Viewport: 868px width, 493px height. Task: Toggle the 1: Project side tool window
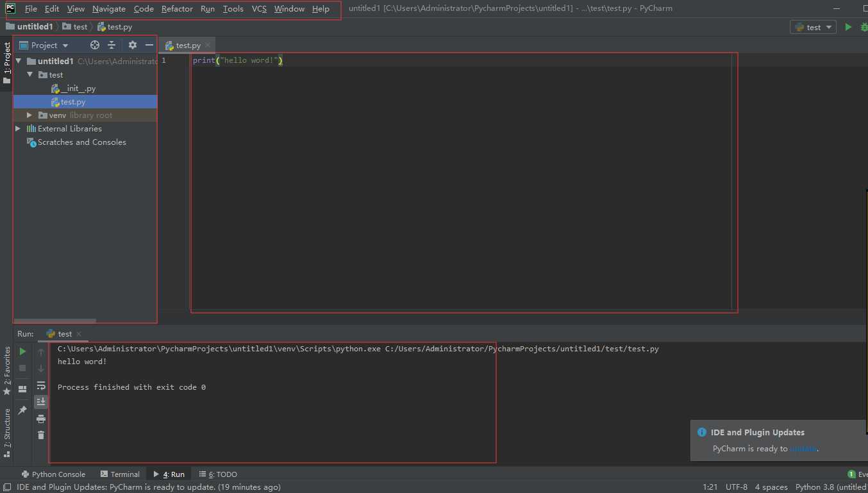tap(7, 63)
